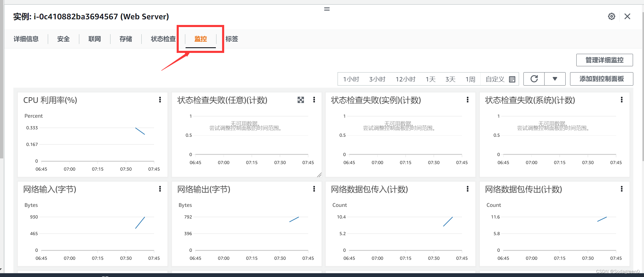Refresh the monitoring charts

point(534,79)
